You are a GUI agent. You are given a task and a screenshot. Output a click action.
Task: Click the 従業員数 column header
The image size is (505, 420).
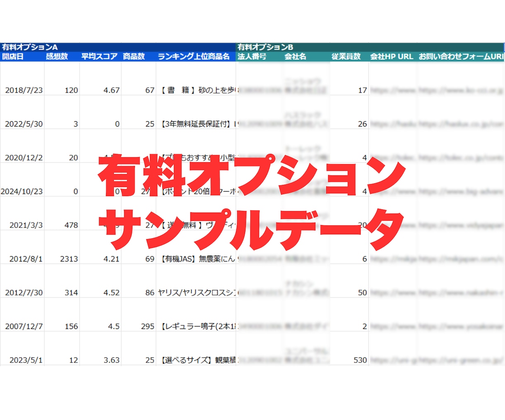pyautogui.click(x=349, y=57)
